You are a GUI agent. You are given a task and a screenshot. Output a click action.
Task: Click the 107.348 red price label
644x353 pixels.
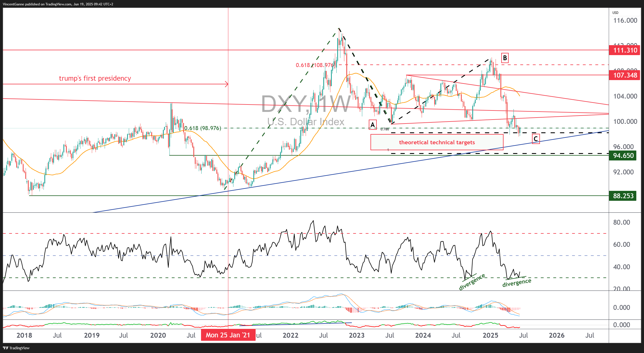click(624, 75)
